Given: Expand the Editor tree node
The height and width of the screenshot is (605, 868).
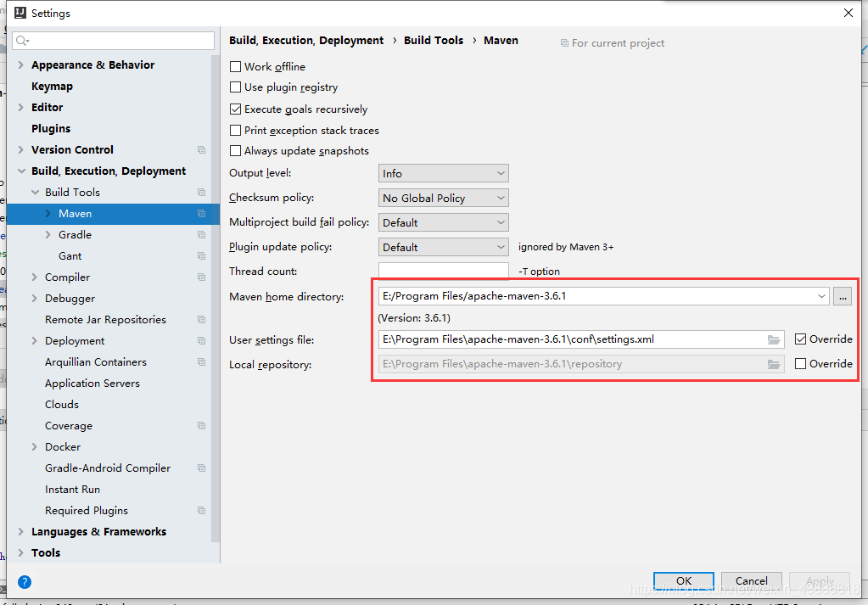Looking at the screenshot, I should click(x=21, y=108).
